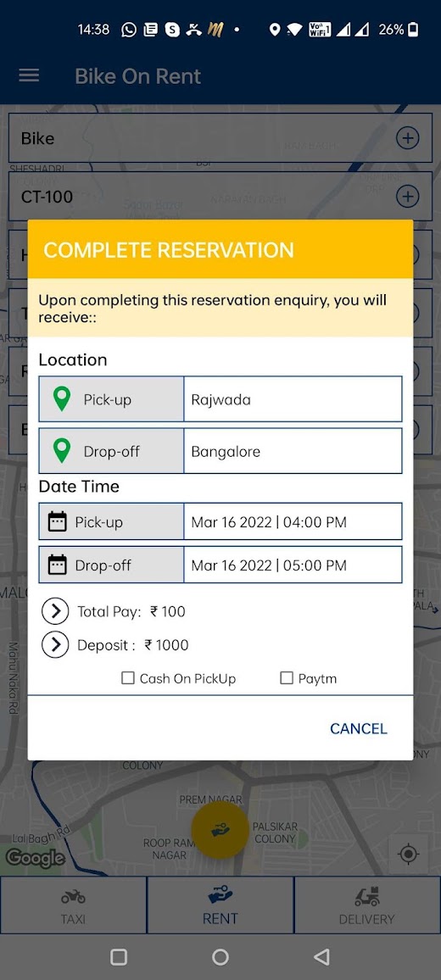This screenshot has width=441, height=980.
Task: Check the Paytm payment checkbox
Action: (x=287, y=678)
